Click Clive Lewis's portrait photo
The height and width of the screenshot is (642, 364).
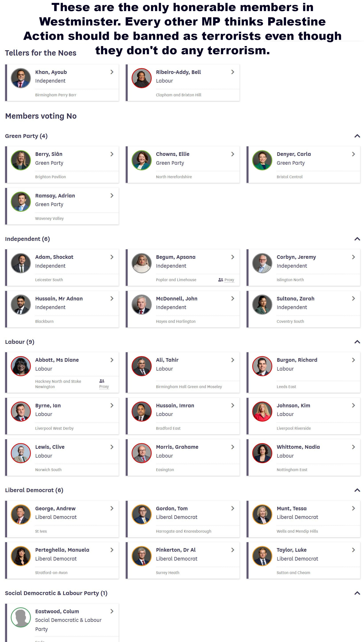21,453
